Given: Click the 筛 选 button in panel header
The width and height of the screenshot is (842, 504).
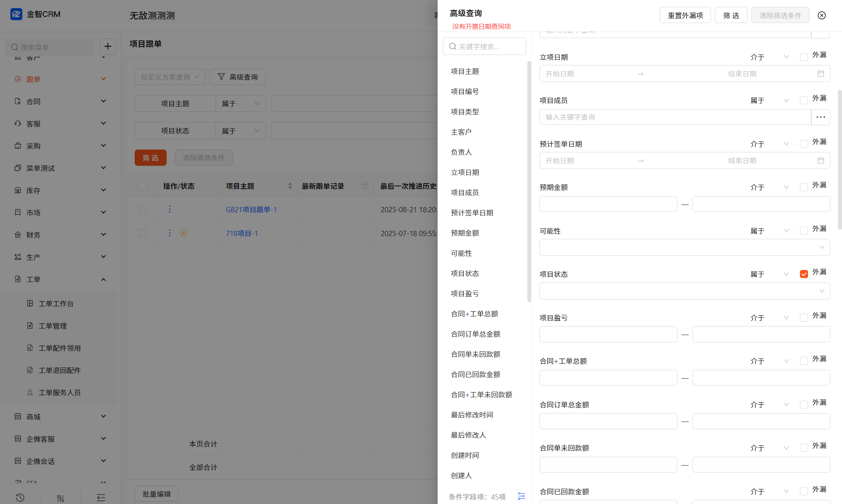Looking at the screenshot, I should pos(731,15).
